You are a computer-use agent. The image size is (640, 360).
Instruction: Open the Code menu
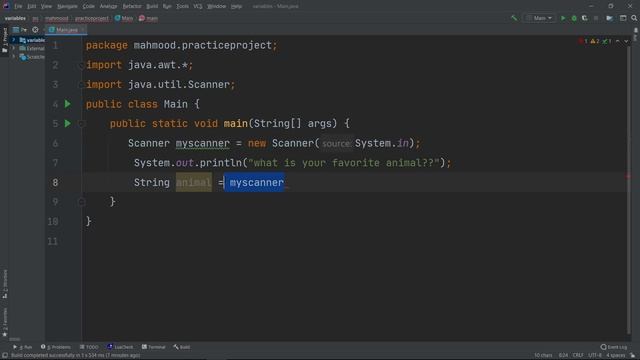[89, 7]
